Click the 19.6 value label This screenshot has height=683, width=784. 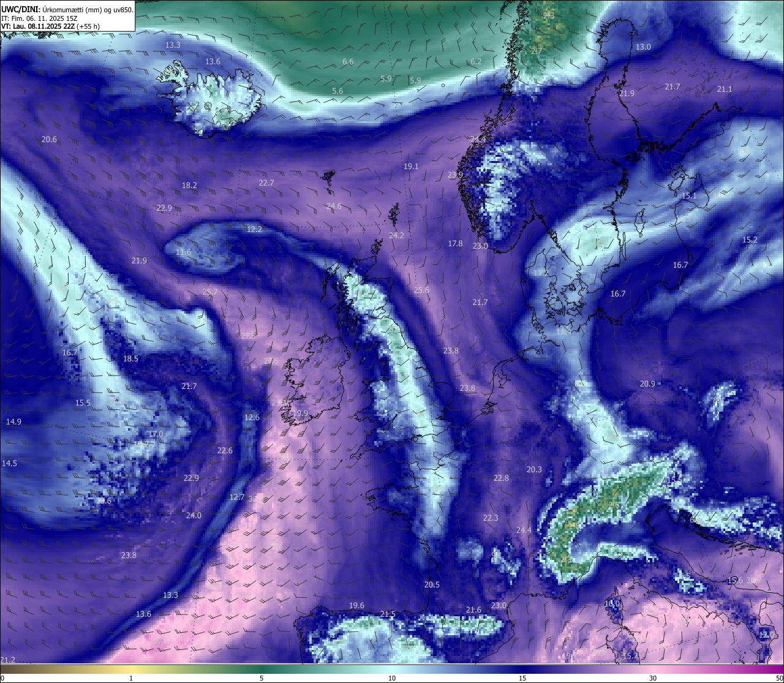pyautogui.click(x=356, y=606)
